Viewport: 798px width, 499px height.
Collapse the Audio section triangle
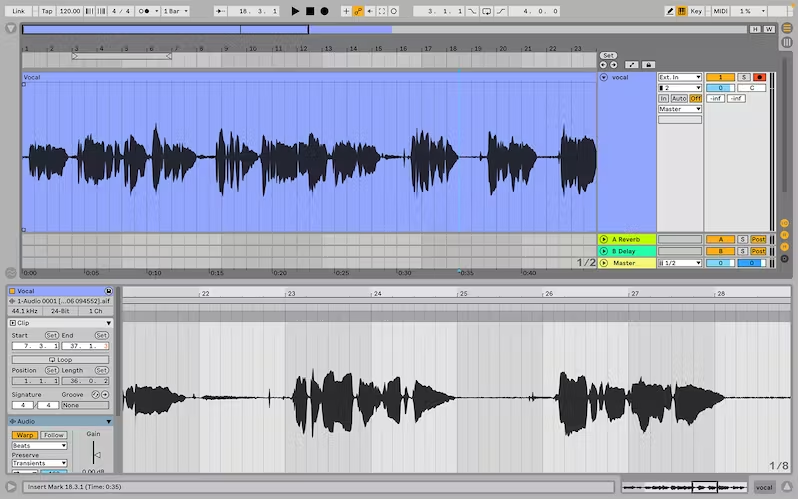(x=108, y=422)
